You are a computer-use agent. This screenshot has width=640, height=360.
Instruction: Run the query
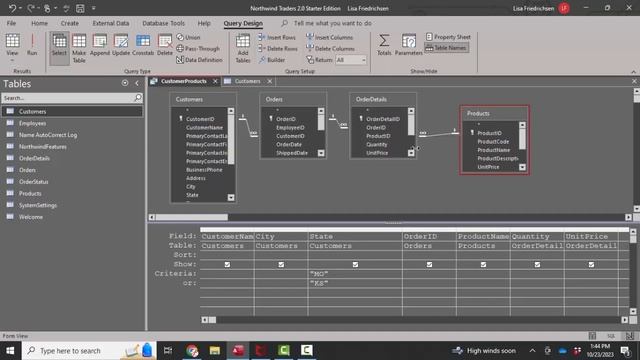click(32, 45)
